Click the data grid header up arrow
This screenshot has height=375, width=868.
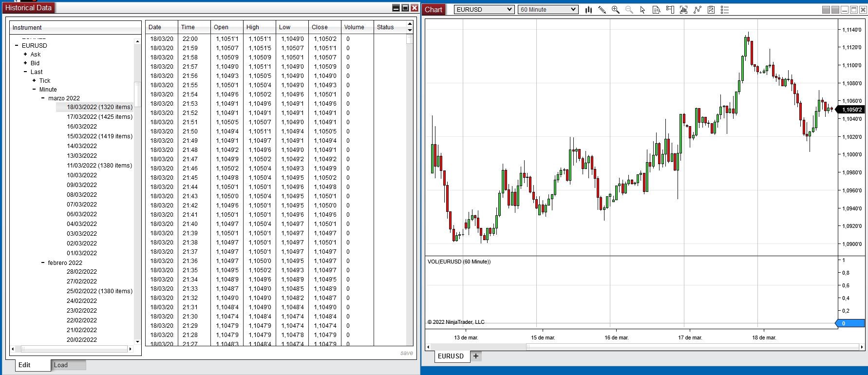coord(410,24)
